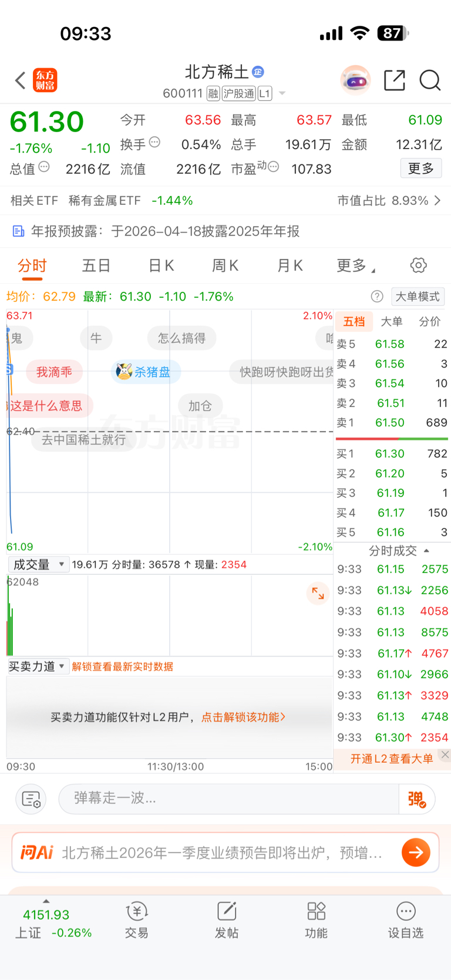
Task: Expand 市值占比 8.93% chevron
Action: click(x=437, y=201)
